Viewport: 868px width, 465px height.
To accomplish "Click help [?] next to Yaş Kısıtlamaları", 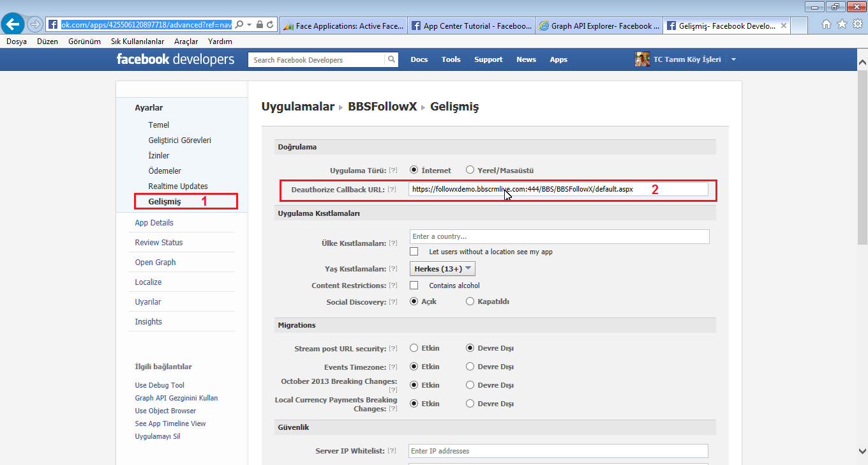I will tap(393, 269).
